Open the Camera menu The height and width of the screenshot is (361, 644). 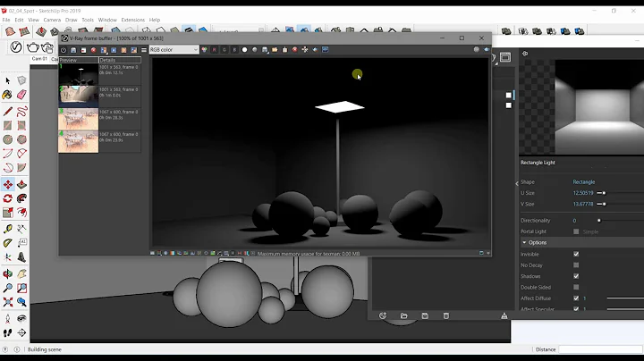point(52,20)
